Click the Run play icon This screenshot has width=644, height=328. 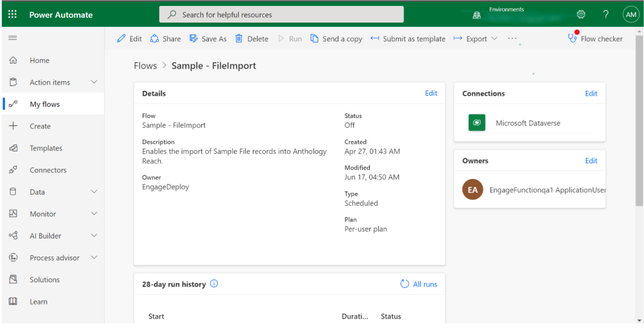click(281, 38)
